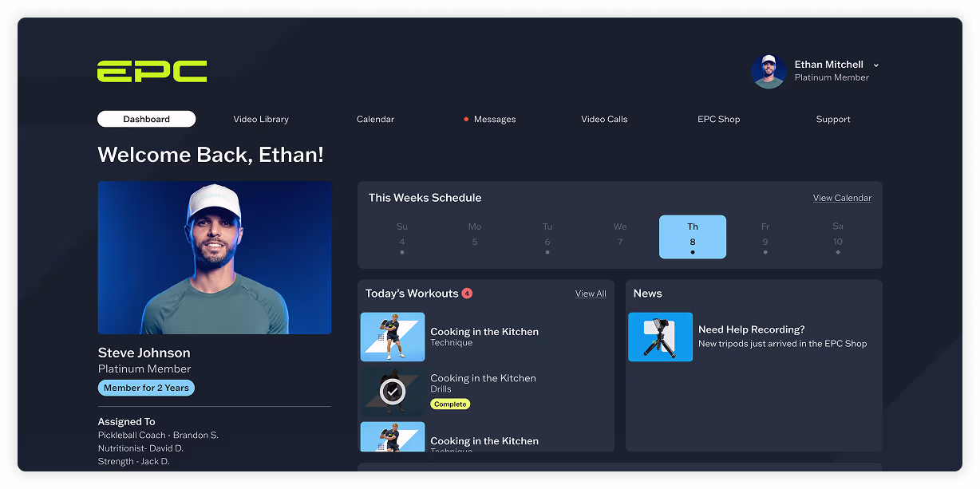Click Ethan Mitchell's profile avatar
980x489 pixels.
(x=769, y=71)
